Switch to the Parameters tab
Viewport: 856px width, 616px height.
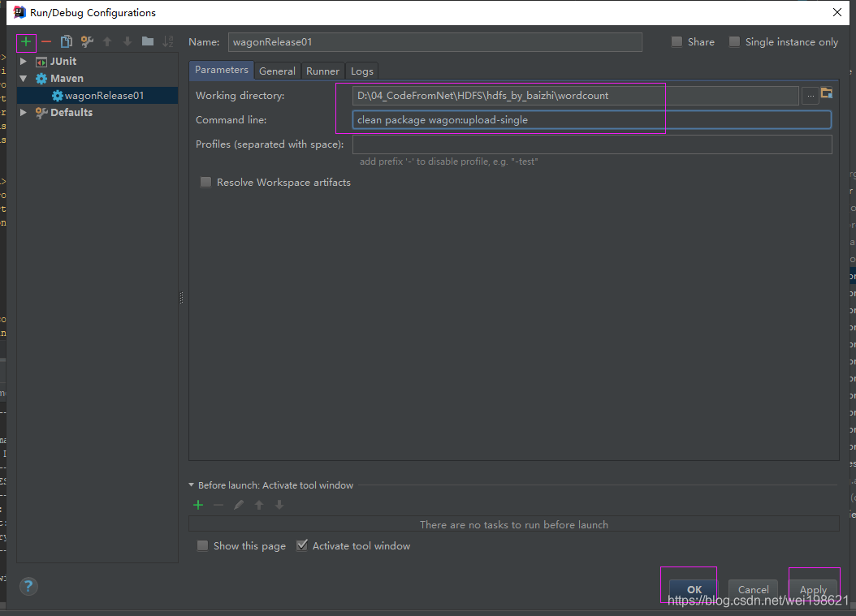pyautogui.click(x=221, y=70)
